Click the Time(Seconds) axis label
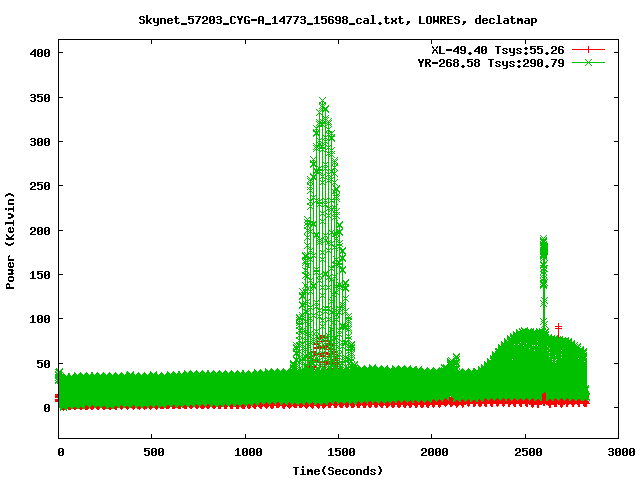 coord(338,471)
